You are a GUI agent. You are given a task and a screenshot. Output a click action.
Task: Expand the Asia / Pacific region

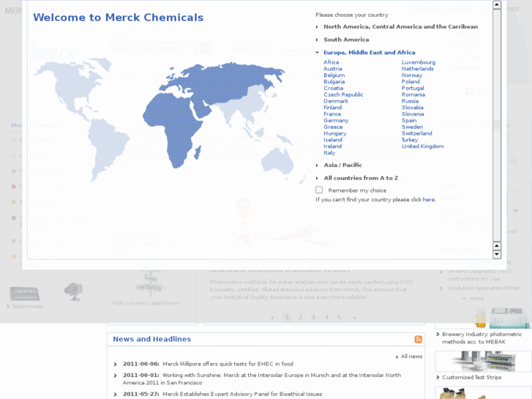317,165
